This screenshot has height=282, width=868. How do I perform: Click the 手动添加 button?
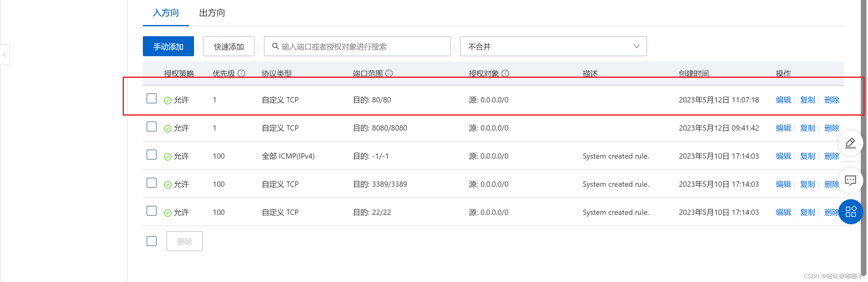point(168,46)
